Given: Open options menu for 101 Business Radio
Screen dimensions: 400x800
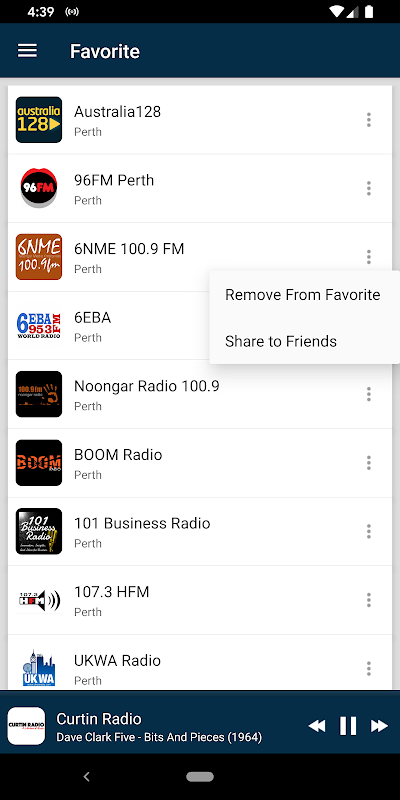Looking at the screenshot, I should pyautogui.click(x=368, y=531).
